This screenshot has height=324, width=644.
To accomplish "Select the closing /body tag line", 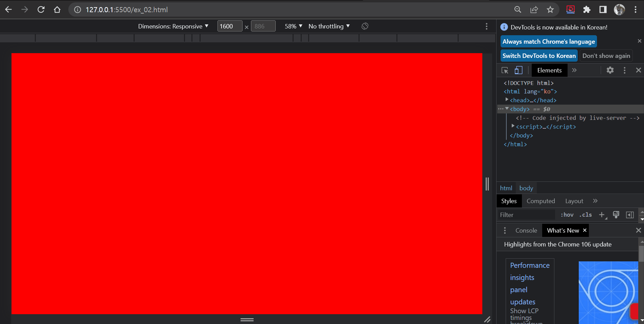I will (x=521, y=135).
